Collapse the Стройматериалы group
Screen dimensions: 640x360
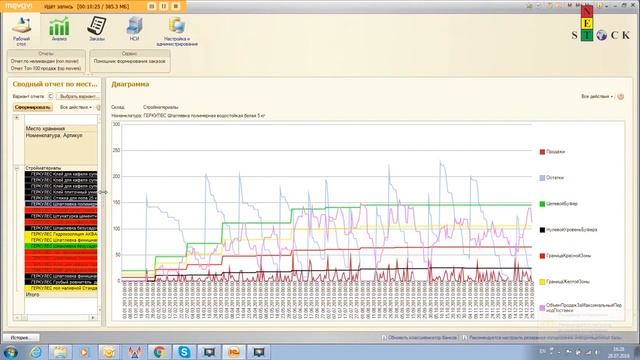point(17,168)
